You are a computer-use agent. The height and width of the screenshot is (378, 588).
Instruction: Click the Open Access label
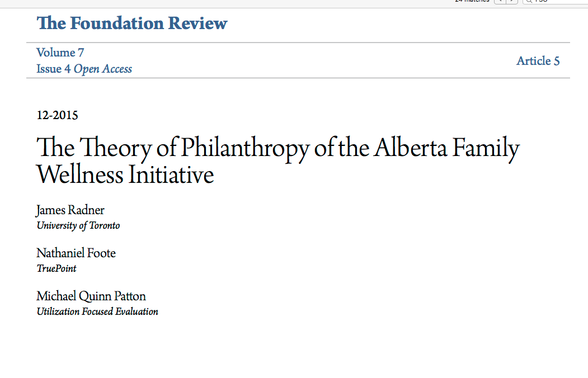click(103, 69)
